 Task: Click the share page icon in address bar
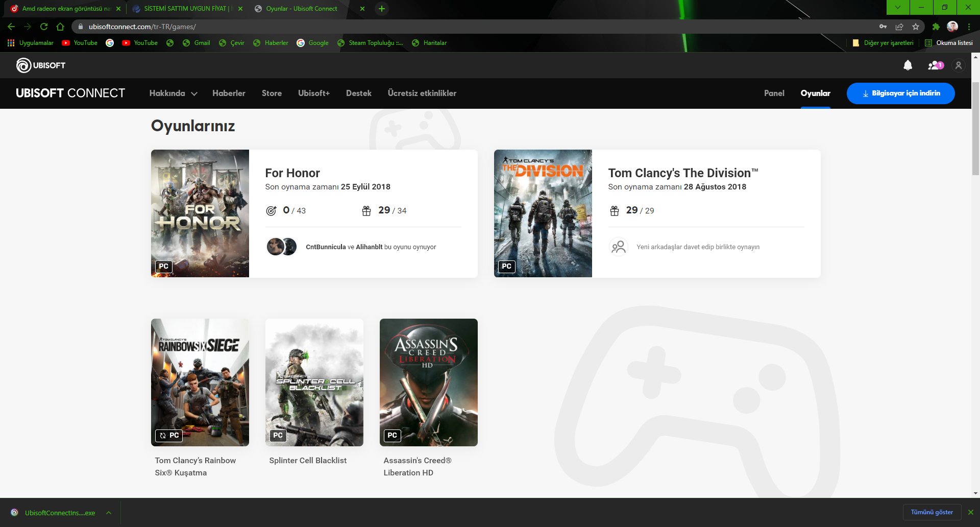pos(899,27)
